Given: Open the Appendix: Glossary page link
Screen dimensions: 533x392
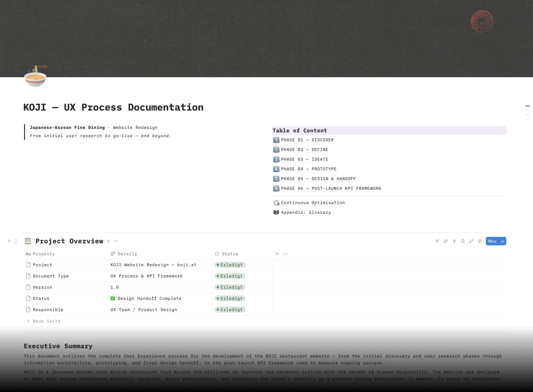Looking at the screenshot, I should coord(306,212).
